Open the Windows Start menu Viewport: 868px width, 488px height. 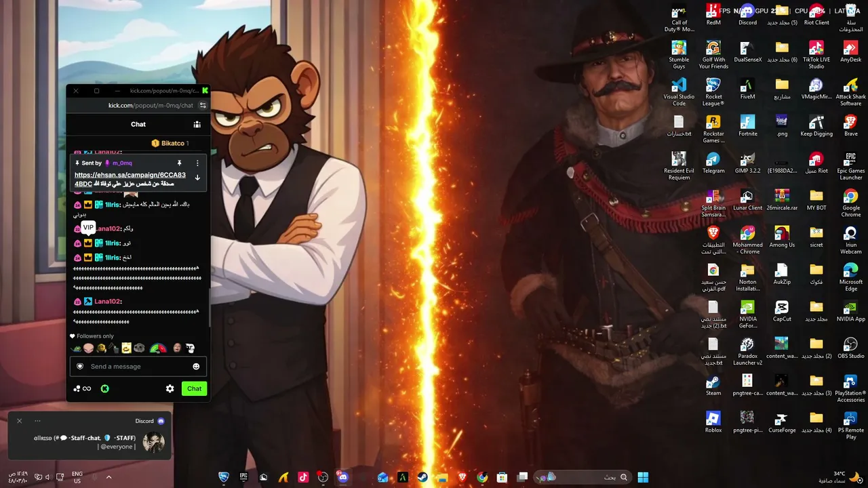pos(642,477)
